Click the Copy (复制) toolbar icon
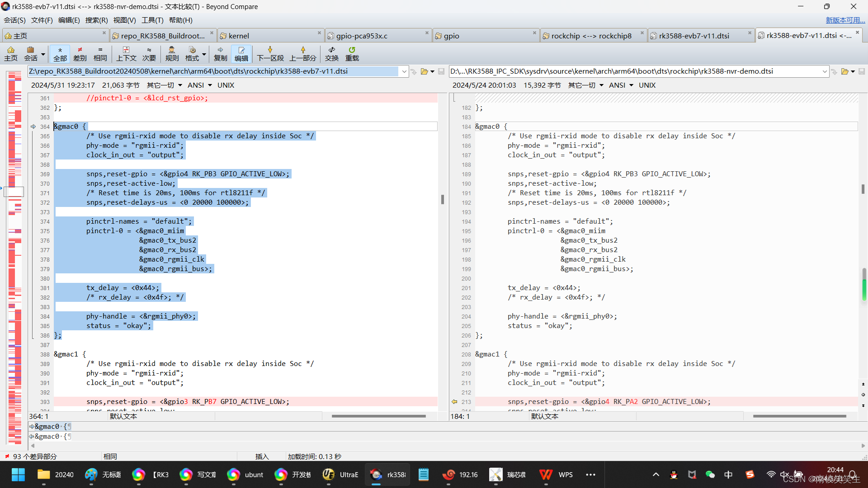 point(220,53)
